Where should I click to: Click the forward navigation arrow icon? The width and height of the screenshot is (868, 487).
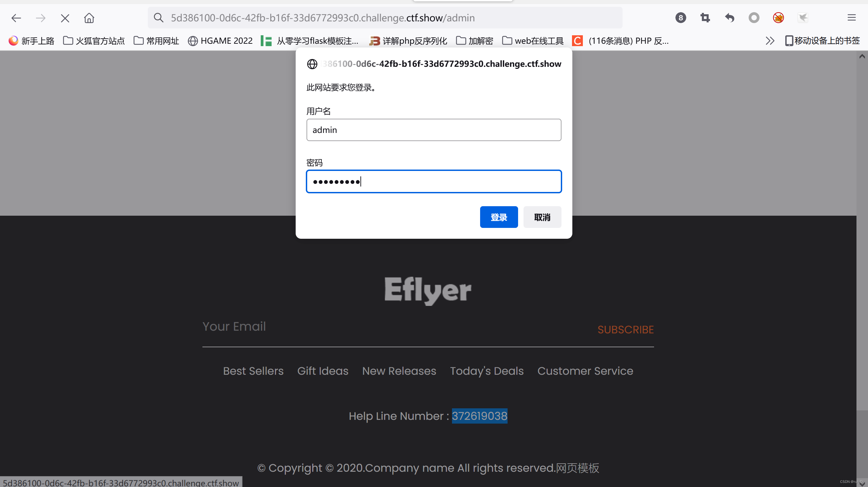tap(40, 17)
